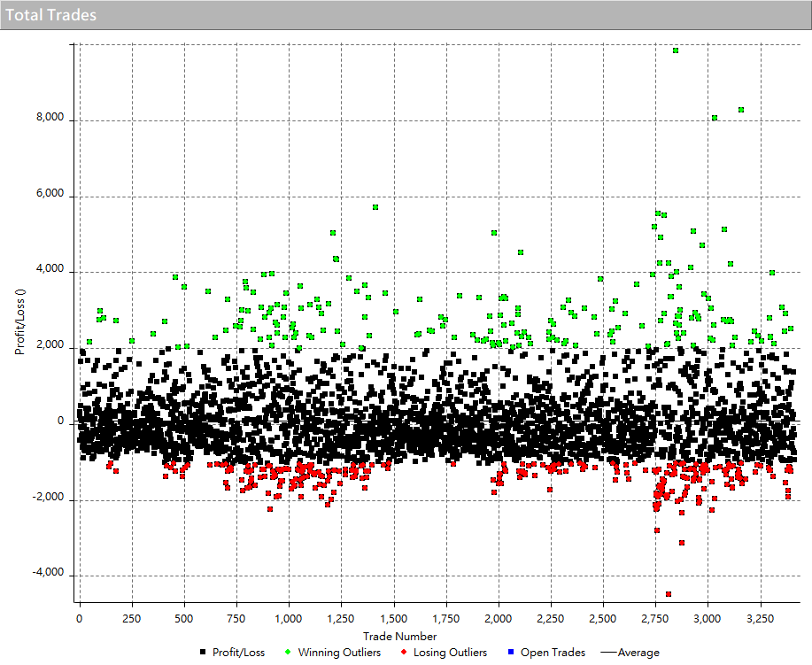The height and width of the screenshot is (665, 812).
Task: Select the Average legend label
Action: (x=638, y=653)
